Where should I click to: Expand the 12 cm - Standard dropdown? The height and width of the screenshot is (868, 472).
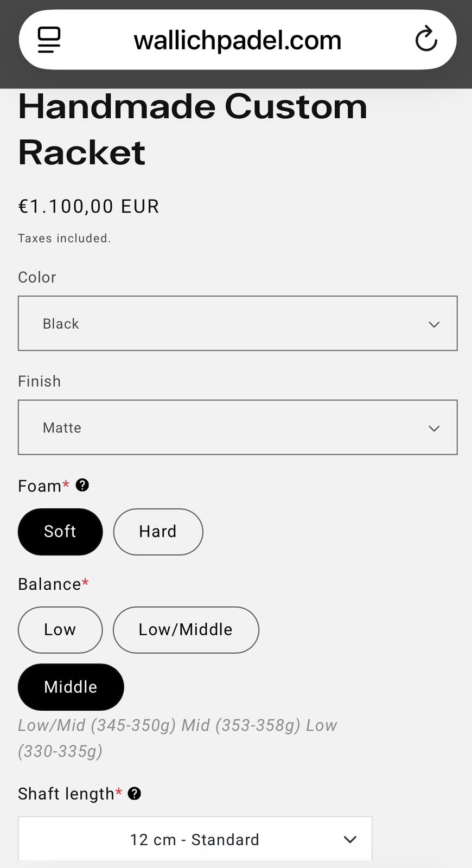click(194, 839)
